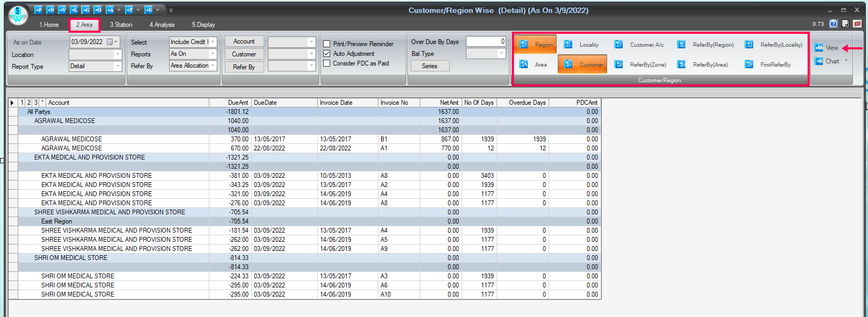868x317 pixels.
Task: Enable Consider PDC as Paid checkbox
Action: pyautogui.click(x=326, y=63)
